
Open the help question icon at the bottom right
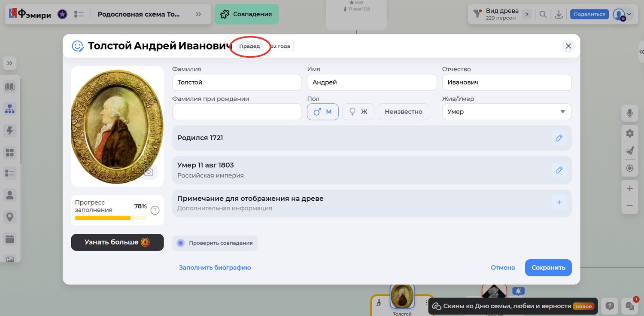click(610, 306)
